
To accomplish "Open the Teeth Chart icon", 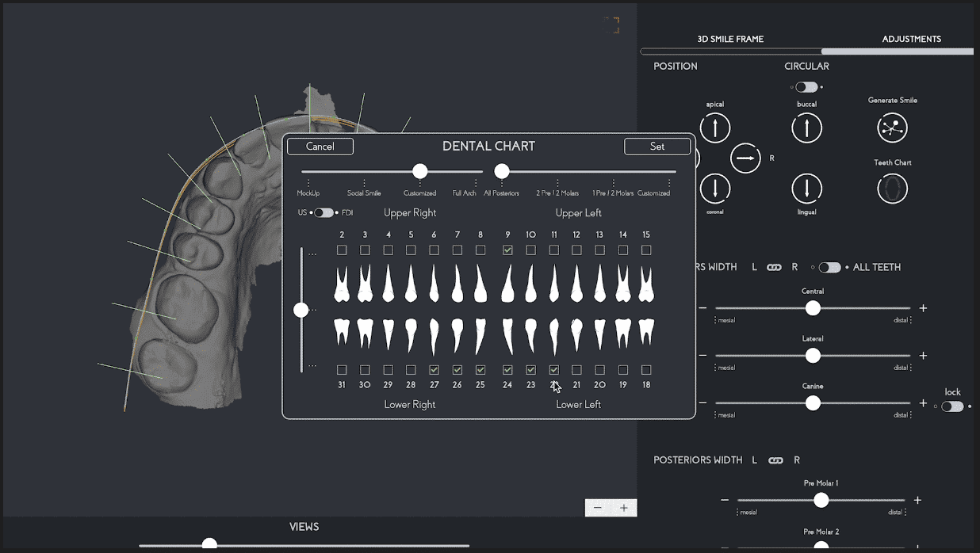I will pos(892,189).
